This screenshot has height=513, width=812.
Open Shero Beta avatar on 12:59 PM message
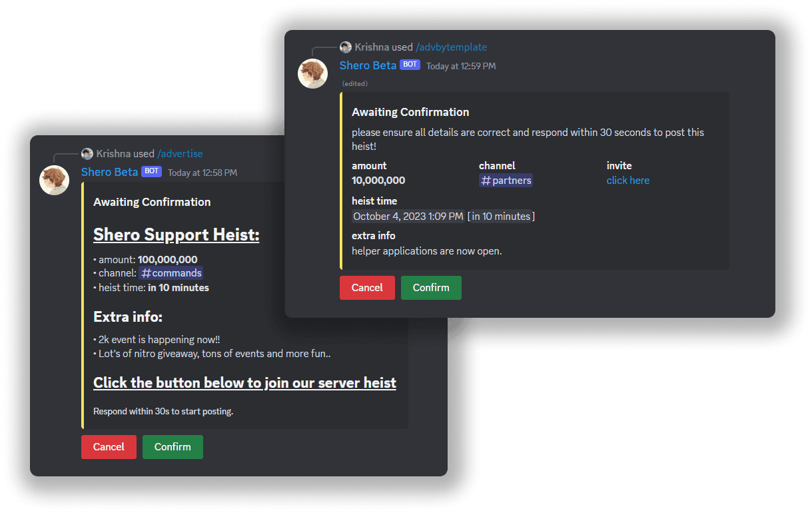(312, 74)
